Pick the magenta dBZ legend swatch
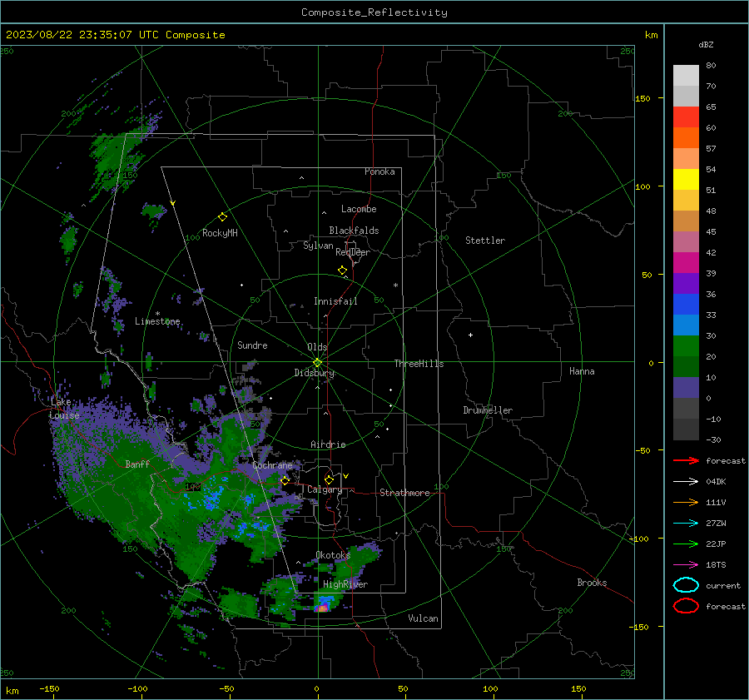Screen dimensions: 749x700 686,263
